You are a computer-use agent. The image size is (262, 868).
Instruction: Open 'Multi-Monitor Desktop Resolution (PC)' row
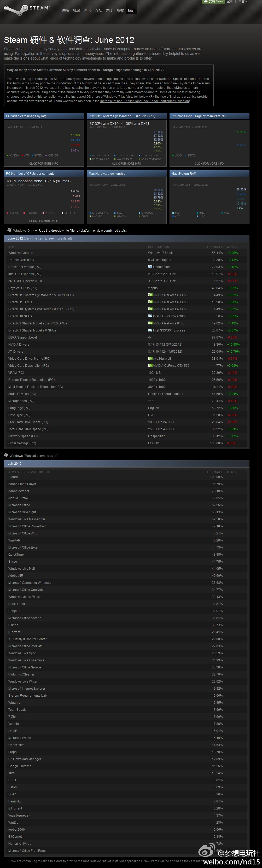127,387
